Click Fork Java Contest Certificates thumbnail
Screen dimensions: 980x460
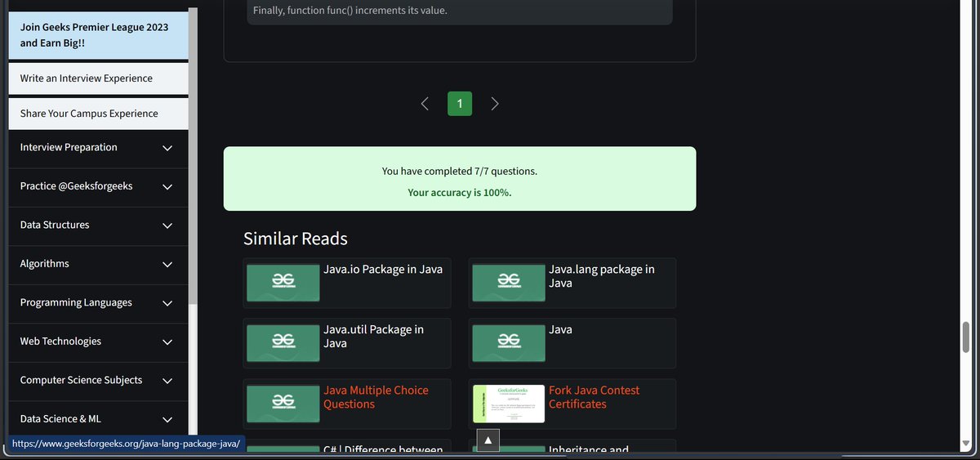coord(509,404)
